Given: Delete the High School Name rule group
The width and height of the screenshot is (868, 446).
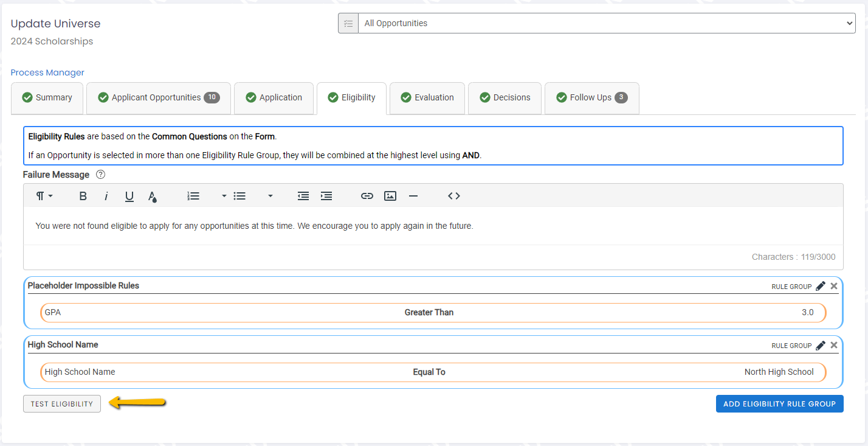Looking at the screenshot, I should pyautogui.click(x=834, y=345).
